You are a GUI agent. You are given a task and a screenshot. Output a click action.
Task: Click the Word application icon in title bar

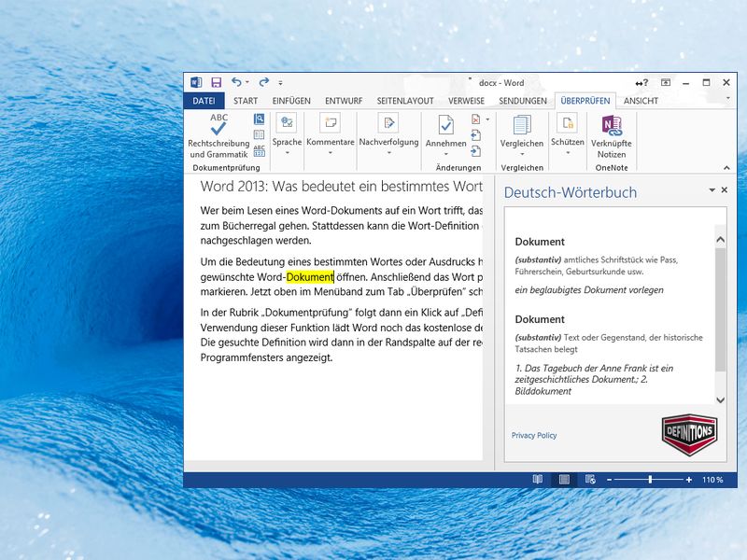pyautogui.click(x=196, y=82)
